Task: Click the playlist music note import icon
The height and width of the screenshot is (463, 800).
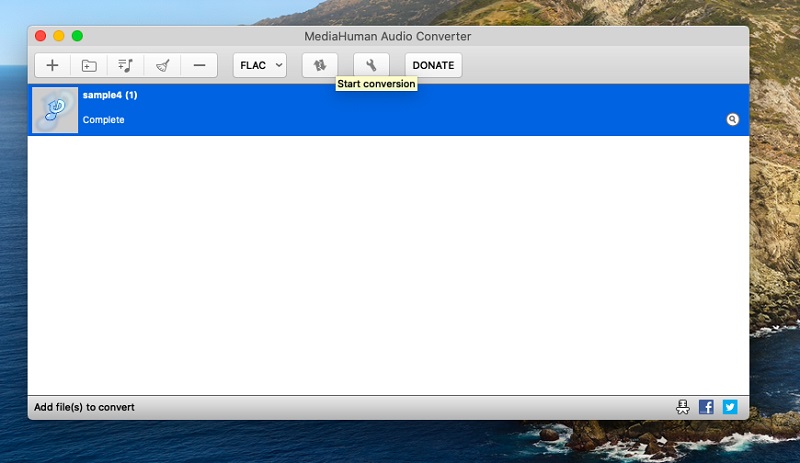Action: point(125,65)
